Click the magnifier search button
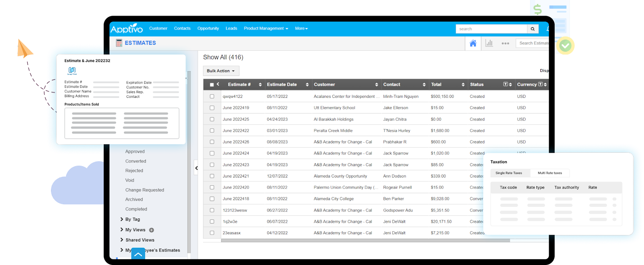 (x=533, y=29)
